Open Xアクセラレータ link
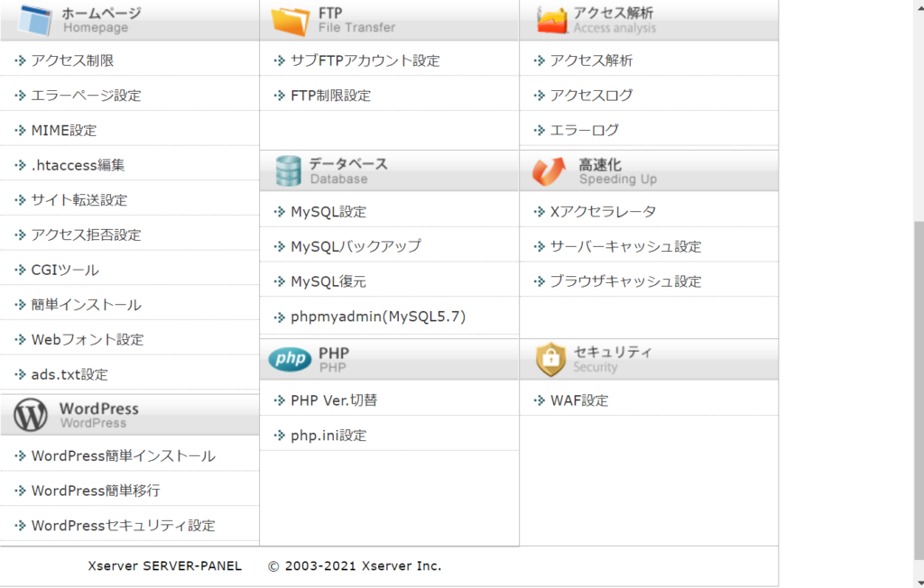This screenshot has width=924, height=588. (603, 212)
